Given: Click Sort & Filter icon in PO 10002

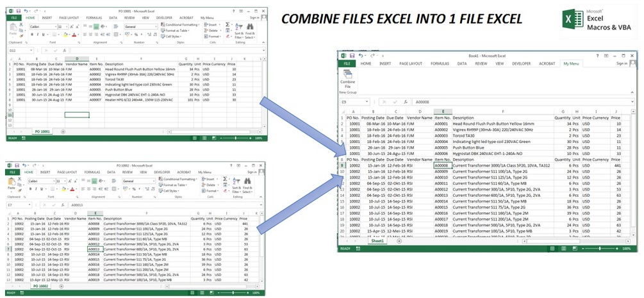Looking at the screenshot, I should (238, 181).
